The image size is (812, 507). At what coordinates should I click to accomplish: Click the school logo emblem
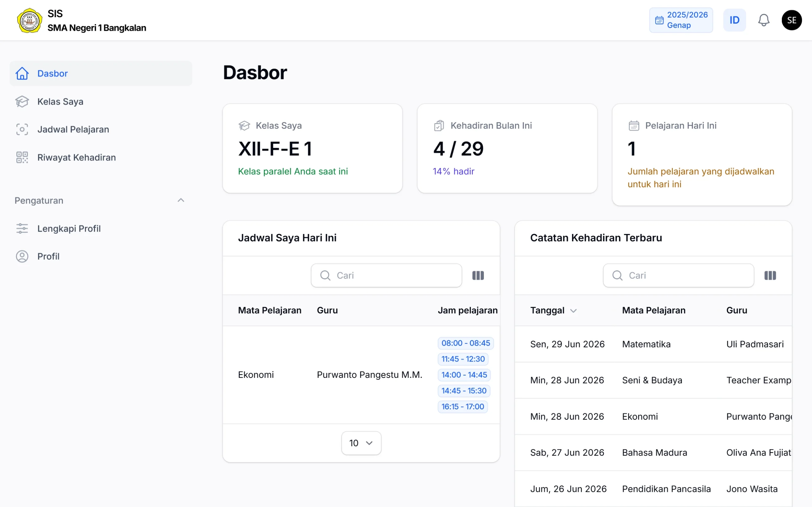pos(30,20)
